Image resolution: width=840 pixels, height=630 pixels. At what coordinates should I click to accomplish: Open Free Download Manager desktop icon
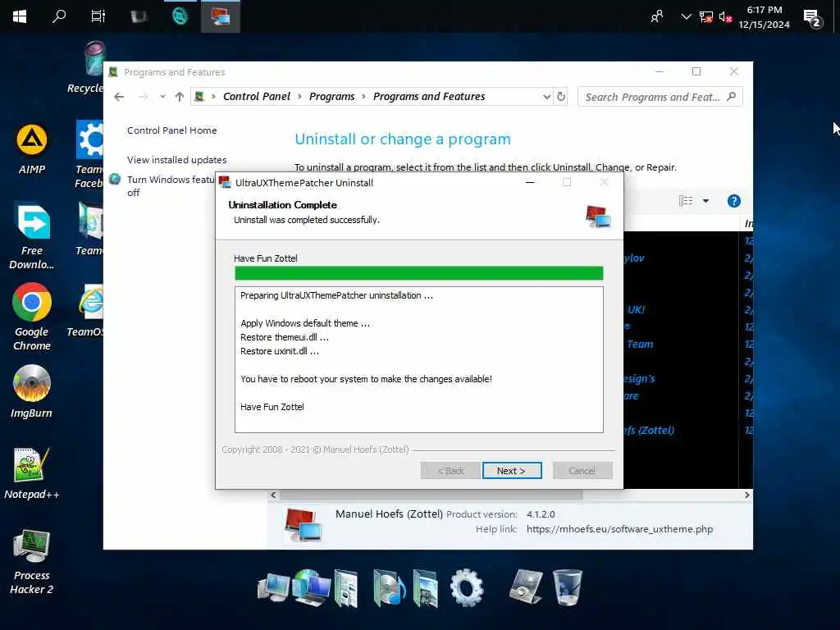(32, 235)
